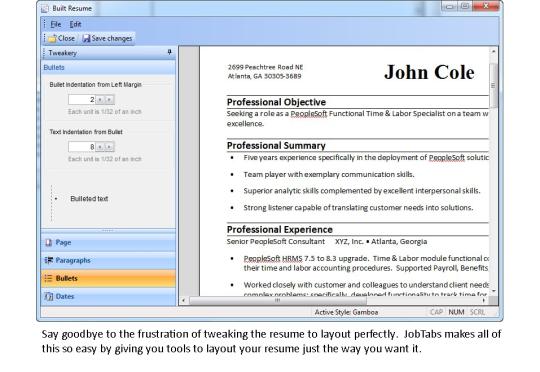Click the horizontal scroll left arrow
Viewport: 540px width, 372px height.
tap(183, 300)
